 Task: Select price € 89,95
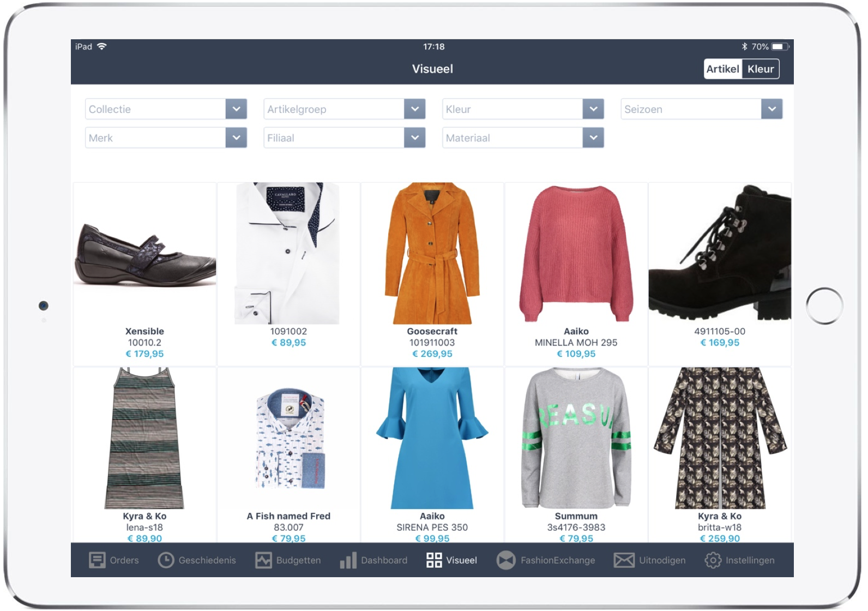[x=288, y=343]
